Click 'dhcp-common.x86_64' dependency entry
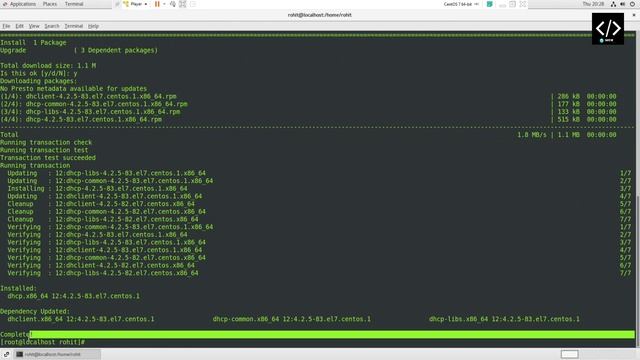 tap(291, 319)
